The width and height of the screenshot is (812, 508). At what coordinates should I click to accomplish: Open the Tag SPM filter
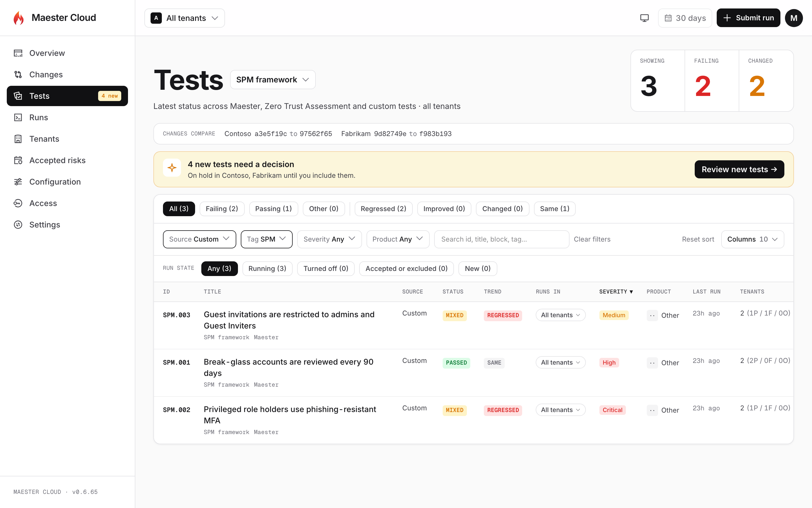[x=266, y=239]
